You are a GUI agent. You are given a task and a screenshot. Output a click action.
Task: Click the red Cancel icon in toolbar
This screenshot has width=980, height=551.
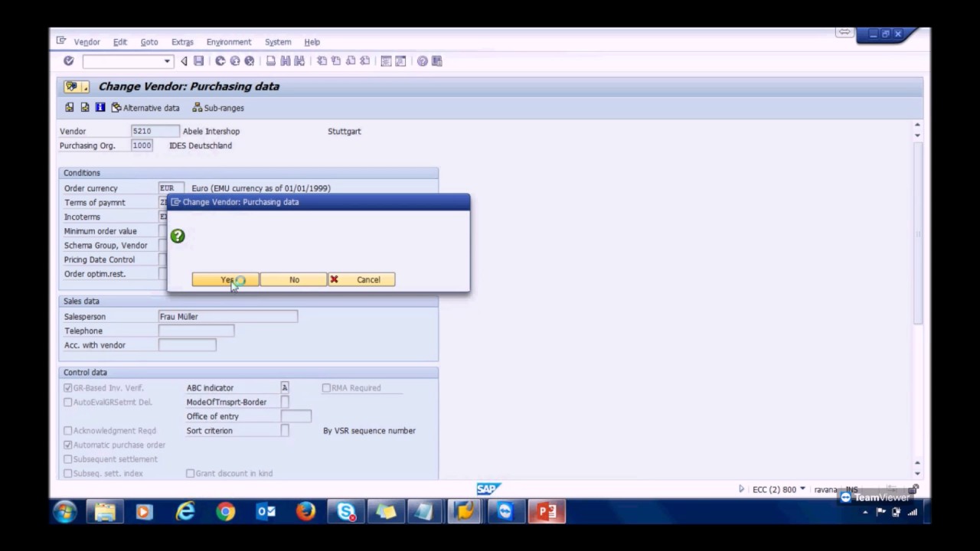250,61
